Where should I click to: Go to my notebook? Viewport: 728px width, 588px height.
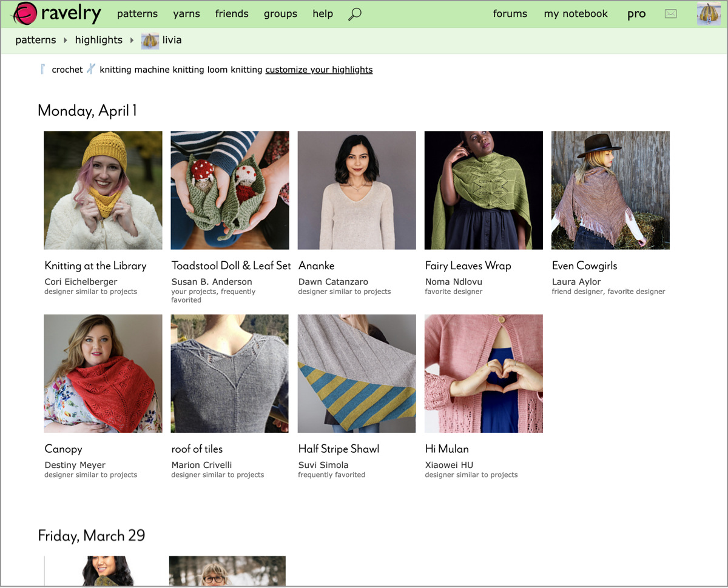point(576,13)
